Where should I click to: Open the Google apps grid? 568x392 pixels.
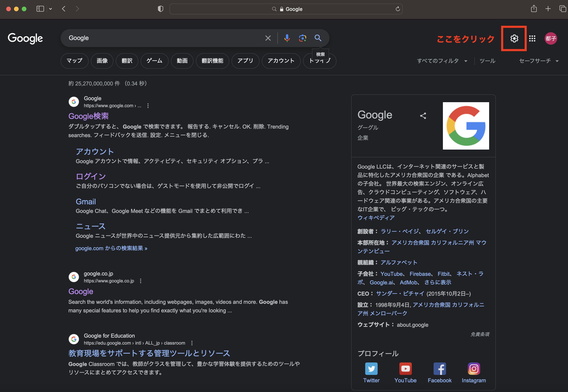click(x=532, y=38)
